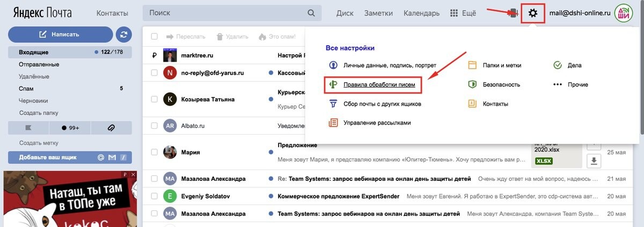Select Козырева Татьяна message checkbox

(155, 99)
